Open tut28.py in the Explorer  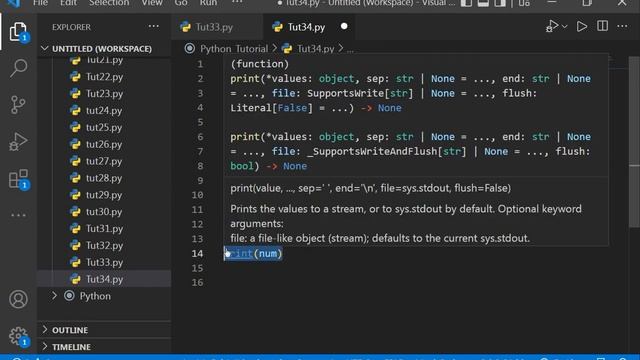[104, 178]
